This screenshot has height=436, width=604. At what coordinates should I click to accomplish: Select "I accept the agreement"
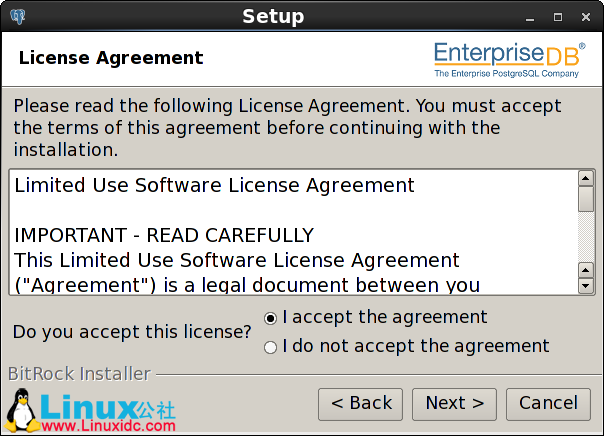[270, 318]
